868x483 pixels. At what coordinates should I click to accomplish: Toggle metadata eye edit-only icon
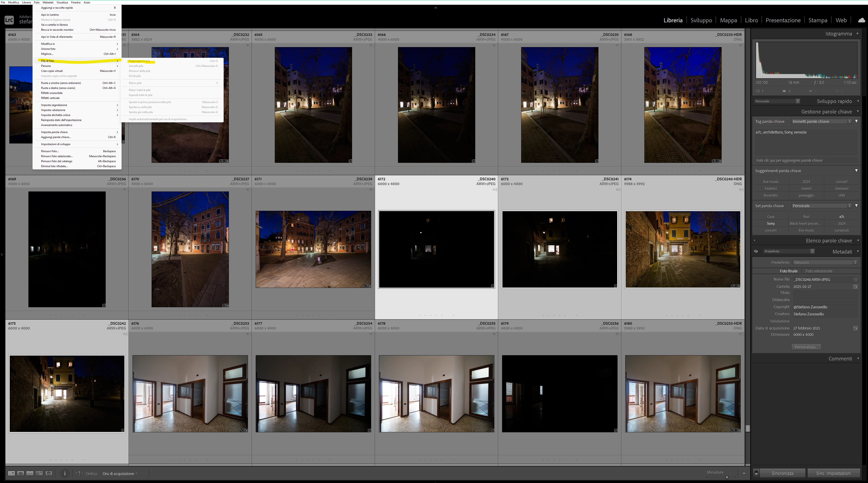pyautogui.click(x=756, y=252)
